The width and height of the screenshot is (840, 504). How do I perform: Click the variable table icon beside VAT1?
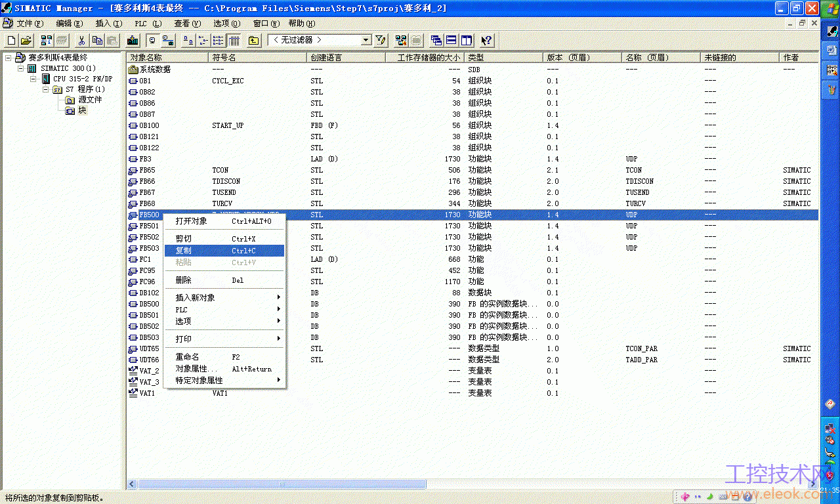tap(133, 393)
